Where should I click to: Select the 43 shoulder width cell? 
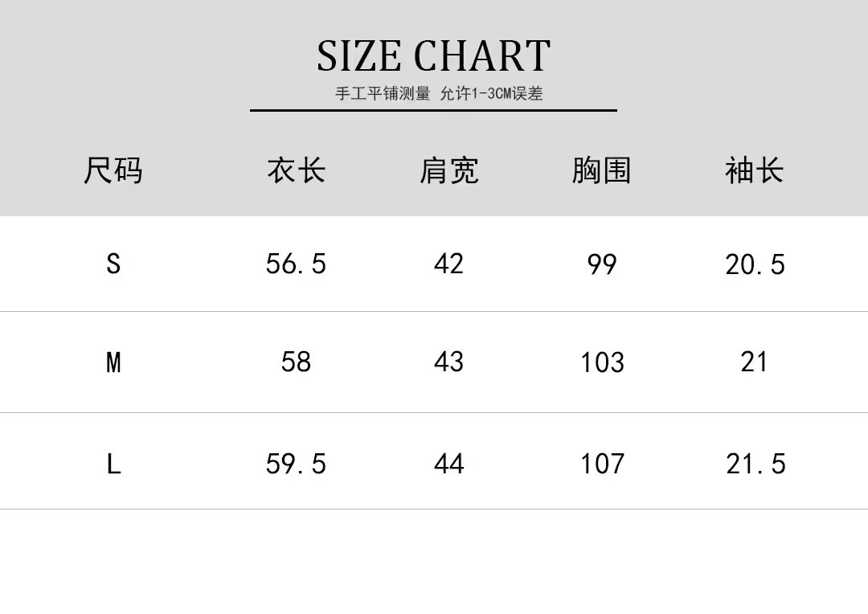click(x=448, y=362)
